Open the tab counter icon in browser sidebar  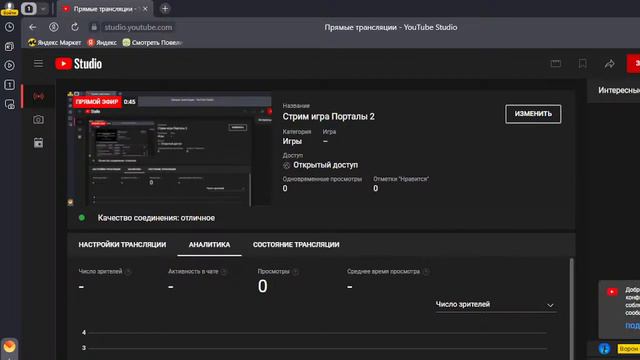click(x=9, y=85)
